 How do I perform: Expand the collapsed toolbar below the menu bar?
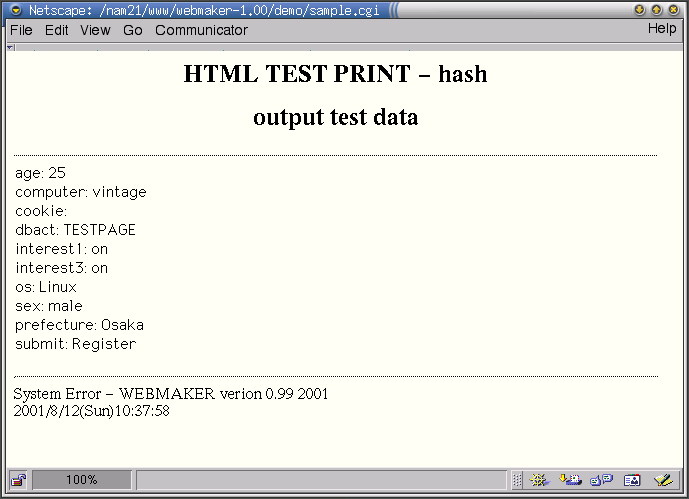11,46
